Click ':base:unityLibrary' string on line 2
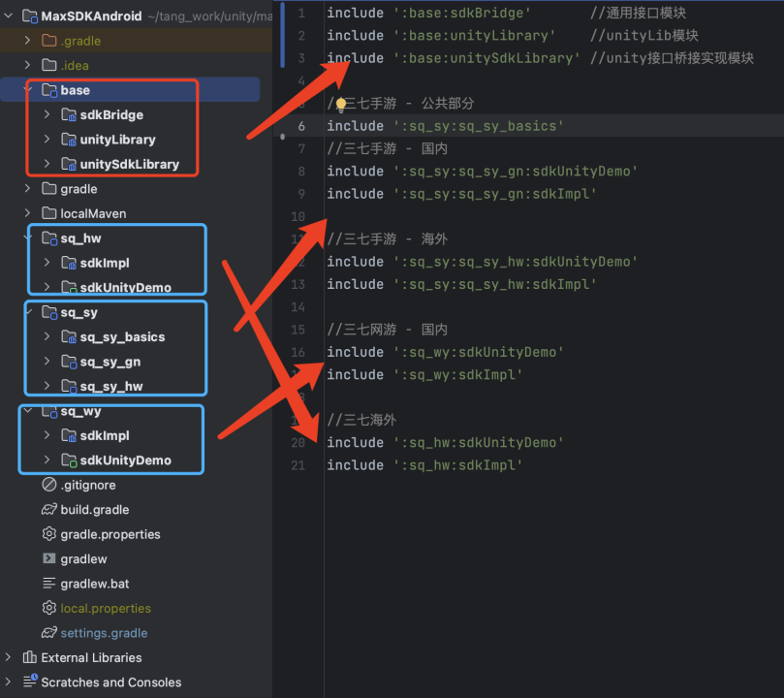This screenshot has width=784, height=698. coord(475,36)
